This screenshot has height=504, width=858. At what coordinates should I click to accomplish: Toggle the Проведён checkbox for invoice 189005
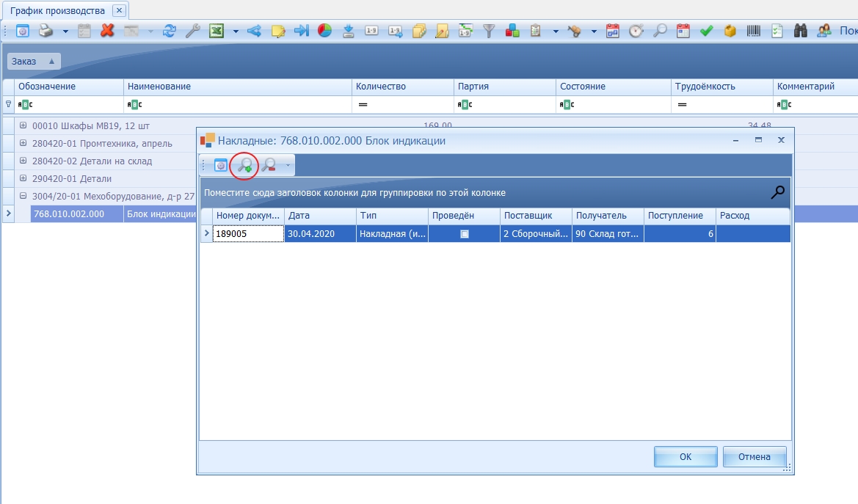point(464,234)
